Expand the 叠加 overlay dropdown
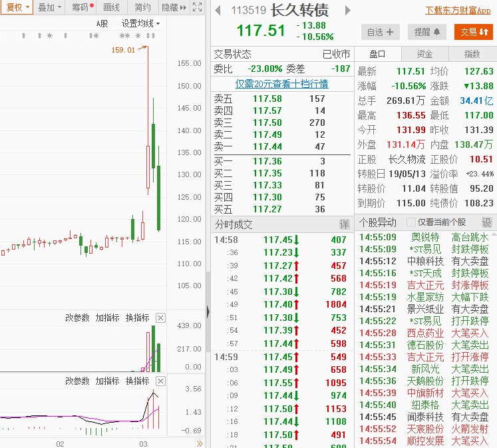497x448 pixels. coord(49,7)
